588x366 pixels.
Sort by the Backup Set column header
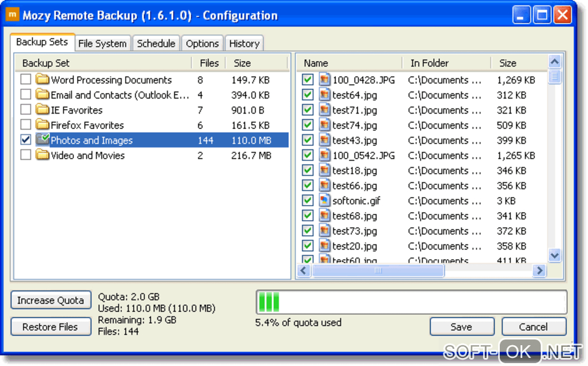point(104,63)
